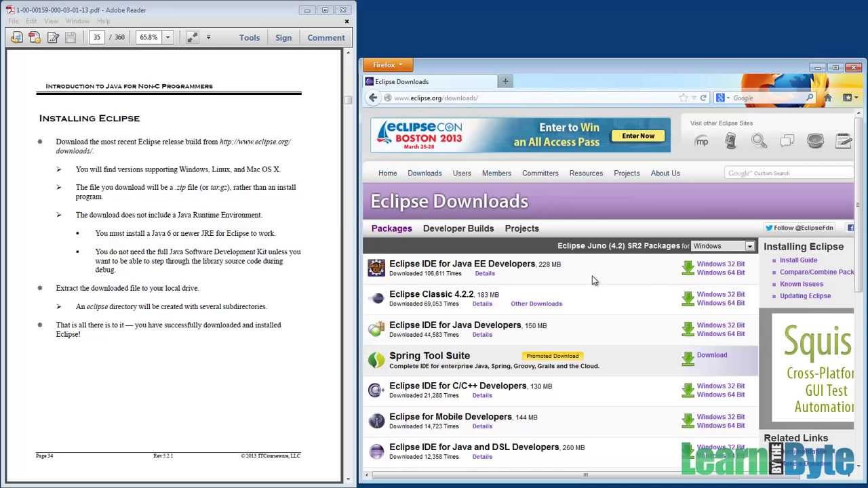
Task: Reload the Eclipse Downloads page
Action: [703, 98]
